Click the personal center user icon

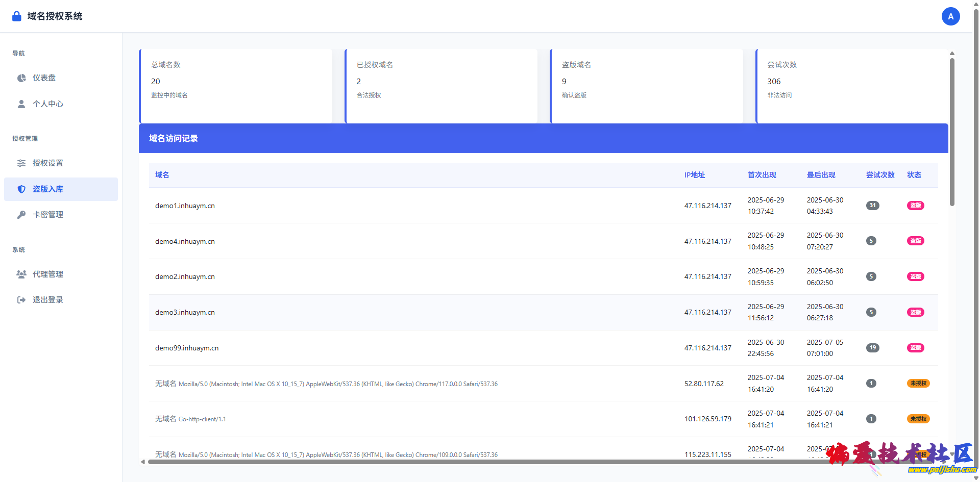click(21, 104)
